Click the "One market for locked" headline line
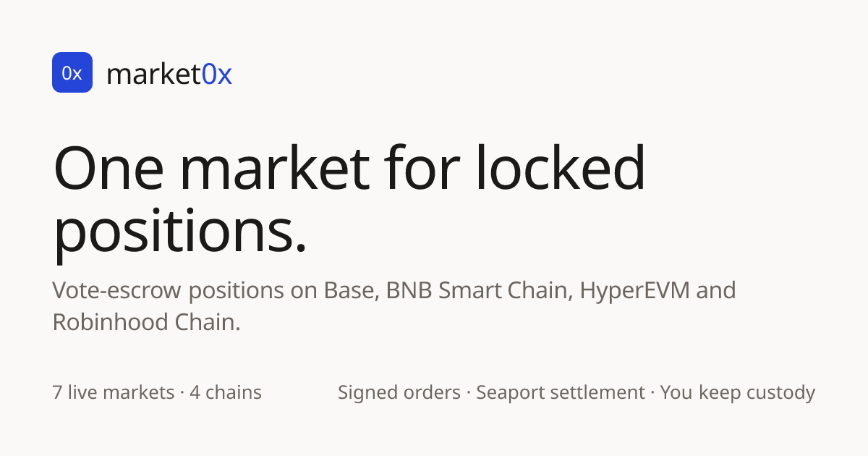 click(349, 167)
